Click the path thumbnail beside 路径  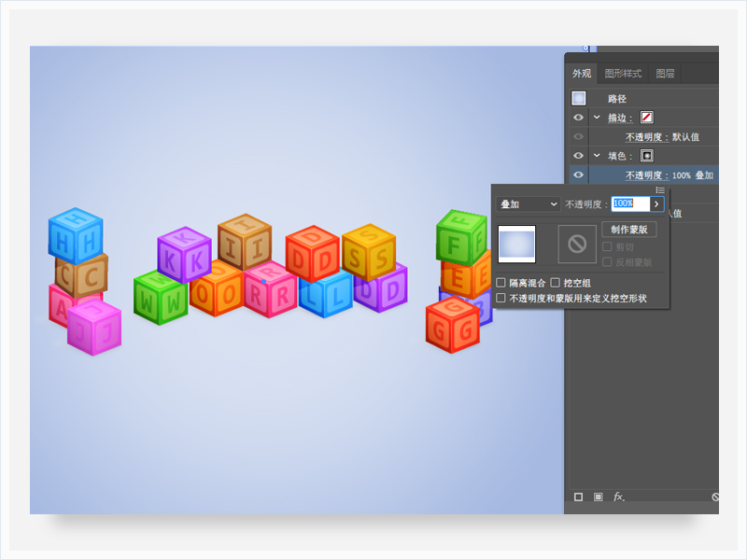click(x=579, y=98)
